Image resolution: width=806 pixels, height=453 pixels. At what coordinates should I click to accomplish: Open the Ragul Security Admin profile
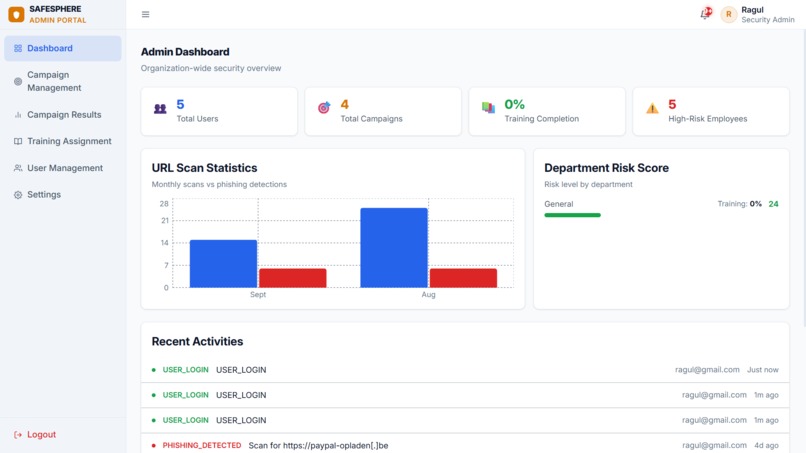(x=758, y=14)
